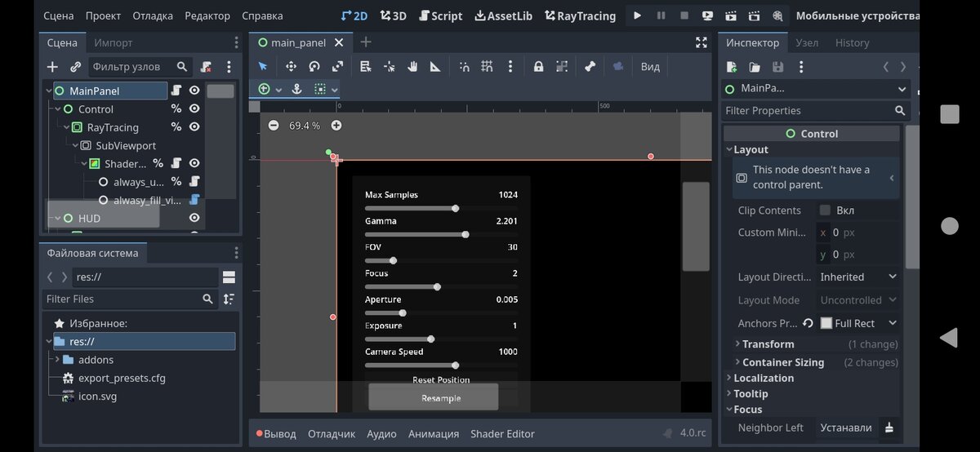Image resolution: width=980 pixels, height=452 pixels.
Task: Click the anchors preset anchor icon
Action: pyautogui.click(x=297, y=89)
